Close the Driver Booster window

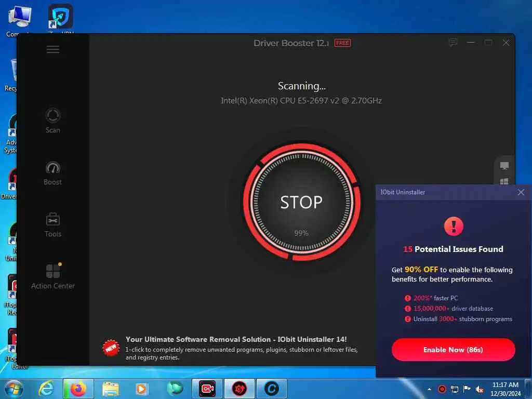(x=506, y=43)
